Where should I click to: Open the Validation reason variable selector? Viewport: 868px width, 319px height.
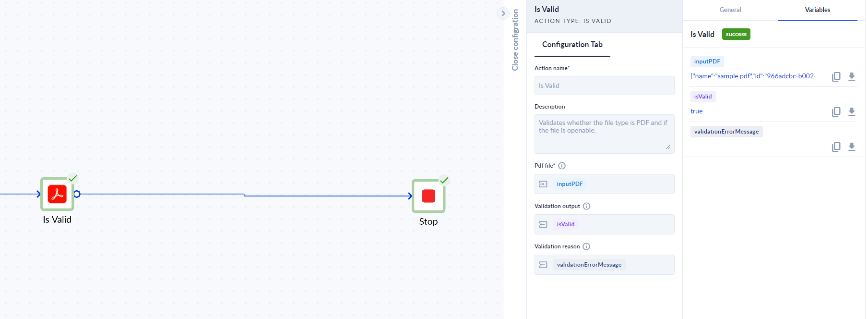(543, 265)
